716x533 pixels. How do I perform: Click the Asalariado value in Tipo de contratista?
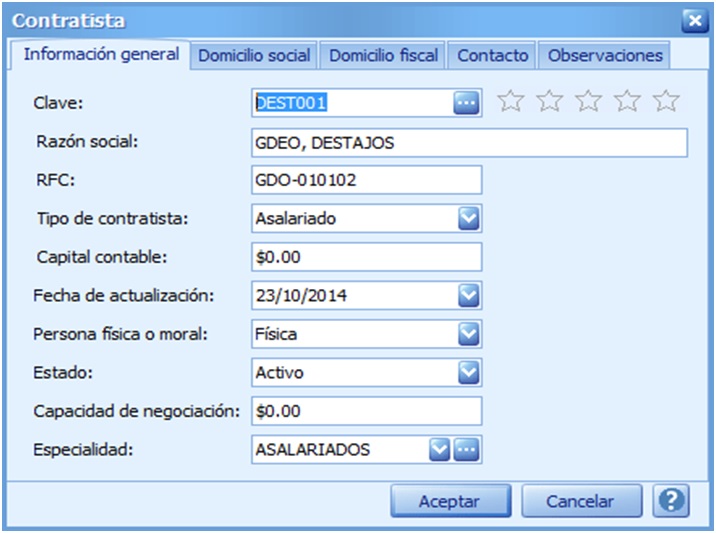pos(295,218)
